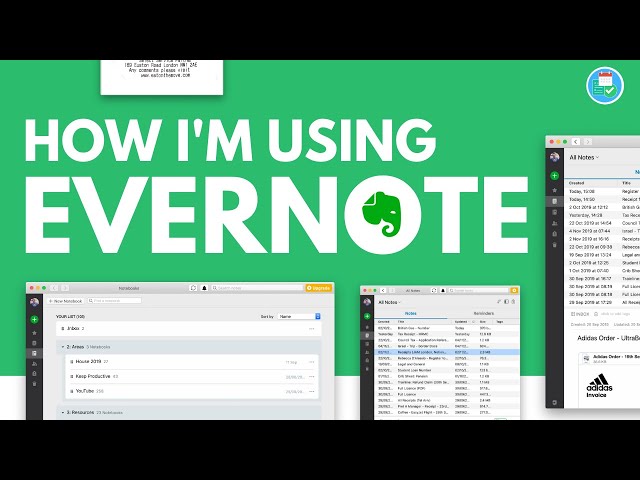Focus the Find a notebook field
This screenshot has width=640, height=480.
(x=115, y=301)
